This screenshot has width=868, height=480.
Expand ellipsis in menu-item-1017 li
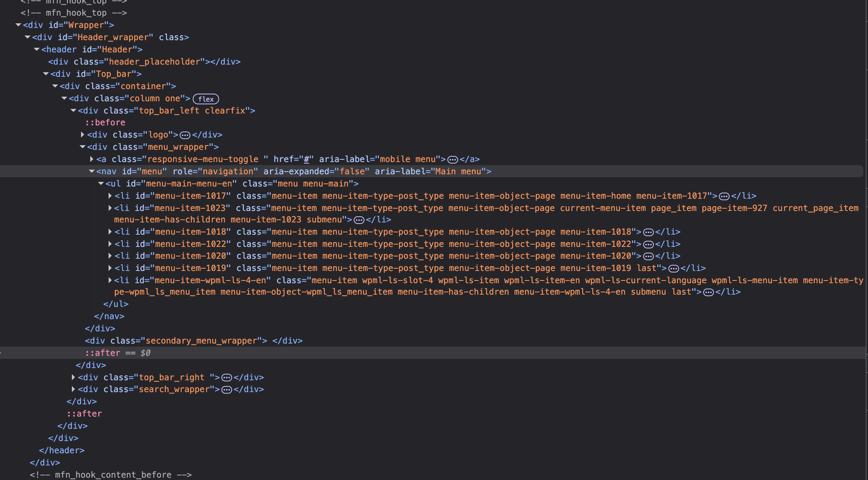click(724, 196)
